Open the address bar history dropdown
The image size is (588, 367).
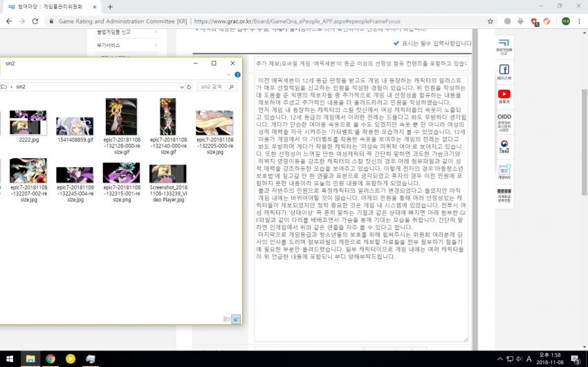point(182,87)
